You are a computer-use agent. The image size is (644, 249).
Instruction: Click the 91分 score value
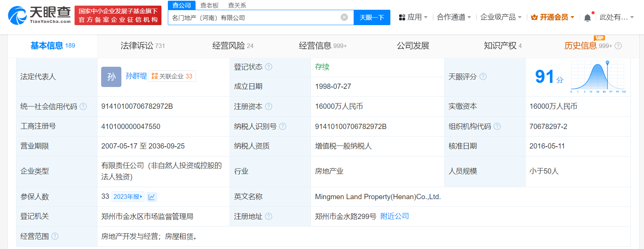(x=549, y=77)
